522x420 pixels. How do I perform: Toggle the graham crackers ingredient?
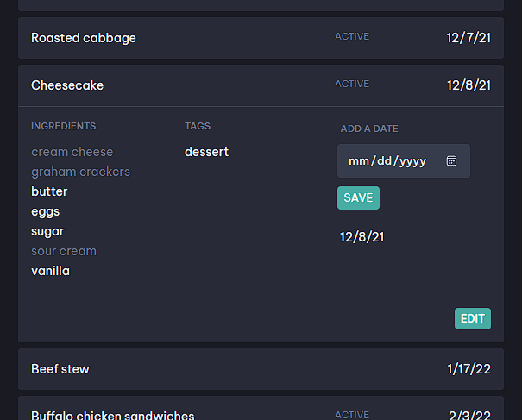(80, 172)
